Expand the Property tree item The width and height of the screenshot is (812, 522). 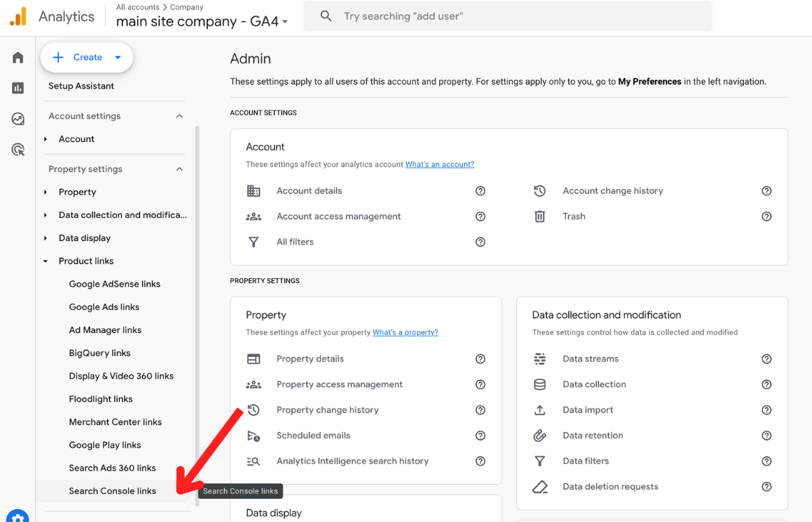click(x=45, y=192)
